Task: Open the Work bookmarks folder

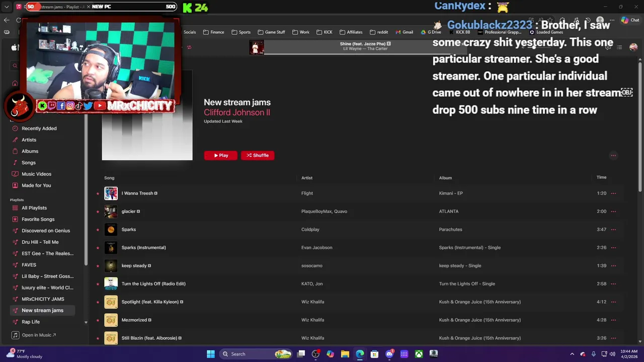Action: click(301, 32)
